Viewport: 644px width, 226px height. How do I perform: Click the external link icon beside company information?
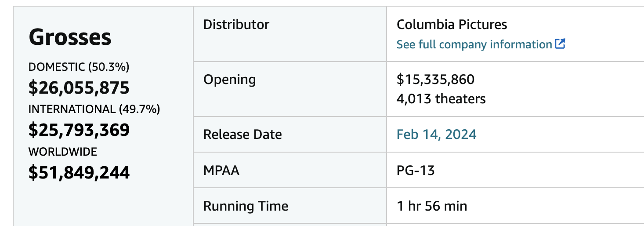(560, 44)
